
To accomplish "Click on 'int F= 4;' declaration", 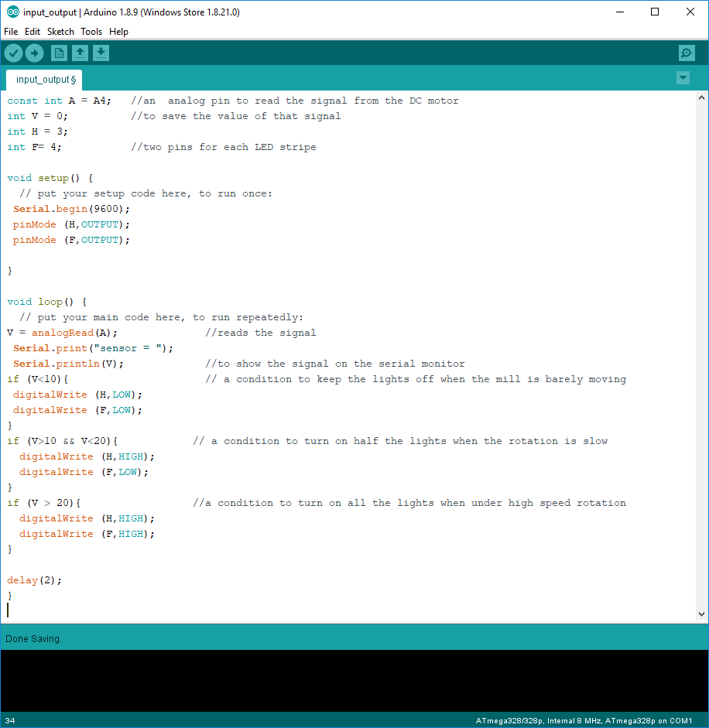I will tap(34, 147).
